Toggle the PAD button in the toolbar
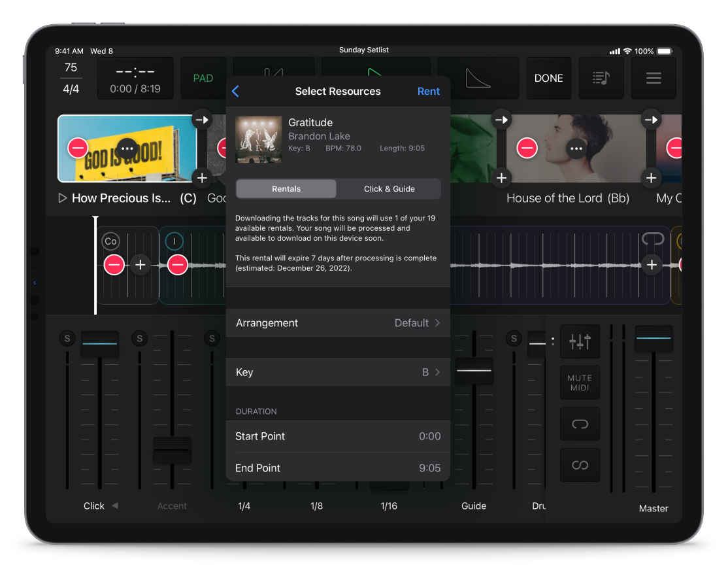This screenshot has width=728, height=569. pyautogui.click(x=203, y=78)
